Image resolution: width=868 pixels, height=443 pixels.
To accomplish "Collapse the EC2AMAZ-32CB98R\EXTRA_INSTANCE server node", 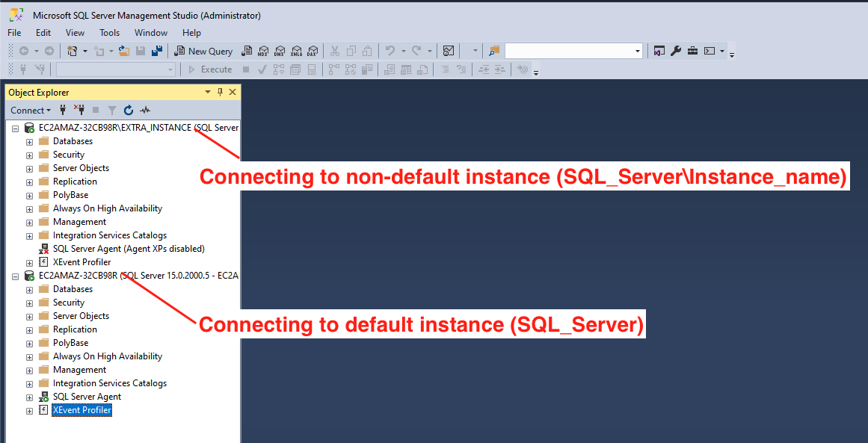I will point(15,128).
